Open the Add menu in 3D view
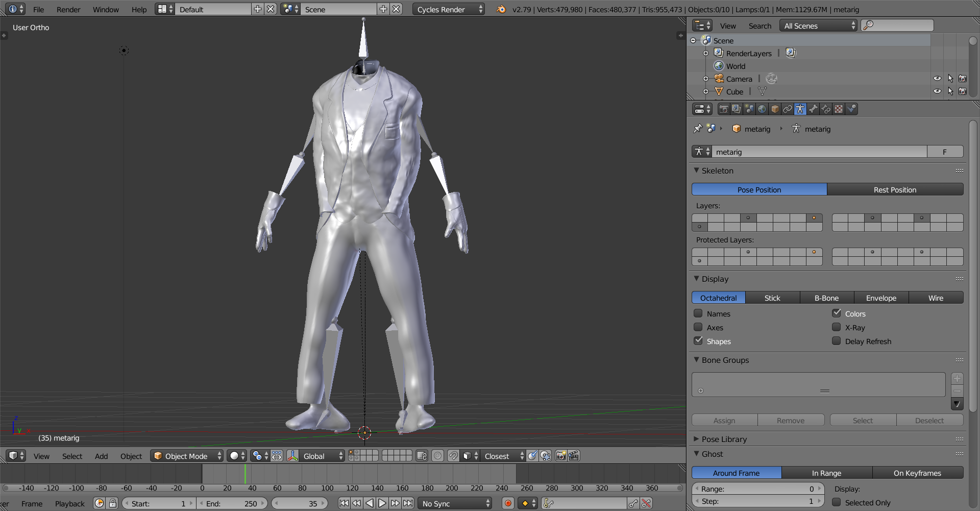980x511 pixels. 101,456
